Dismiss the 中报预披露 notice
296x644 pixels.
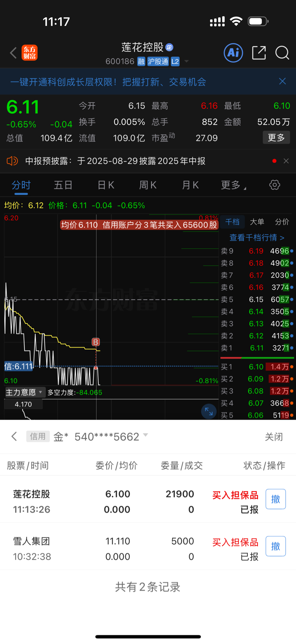[286, 161]
